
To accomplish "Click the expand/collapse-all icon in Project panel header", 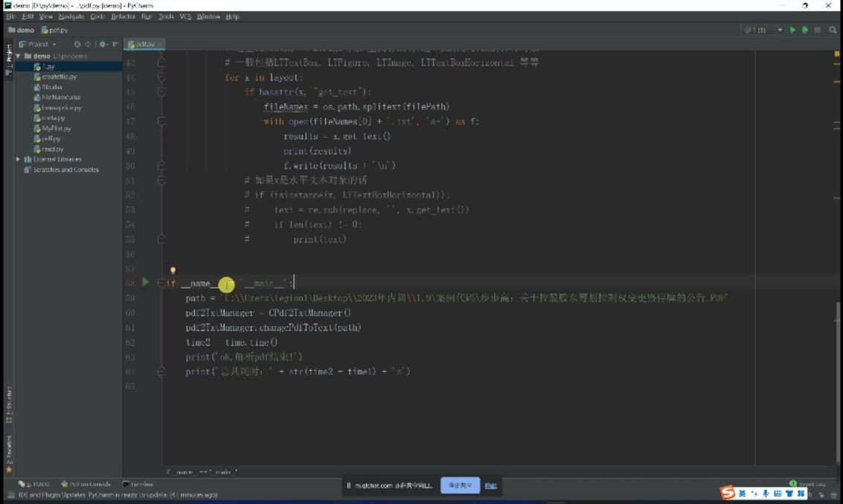I will click(x=88, y=44).
